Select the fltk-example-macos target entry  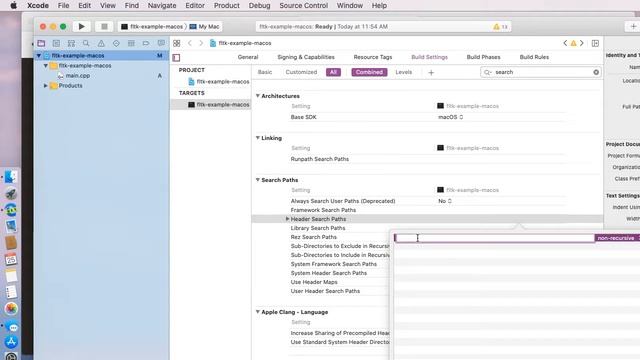coord(218,105)
